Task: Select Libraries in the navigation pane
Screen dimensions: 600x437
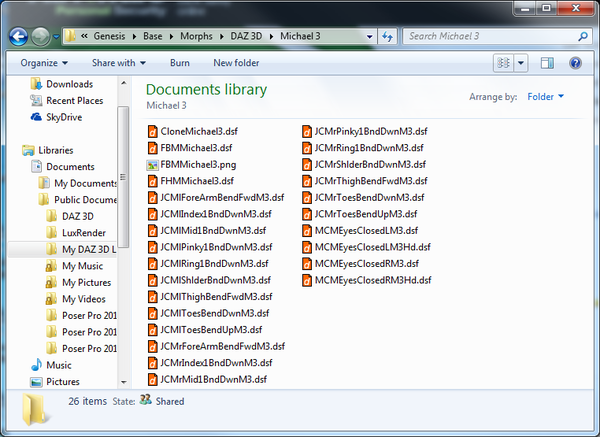Action: (47, 150)
